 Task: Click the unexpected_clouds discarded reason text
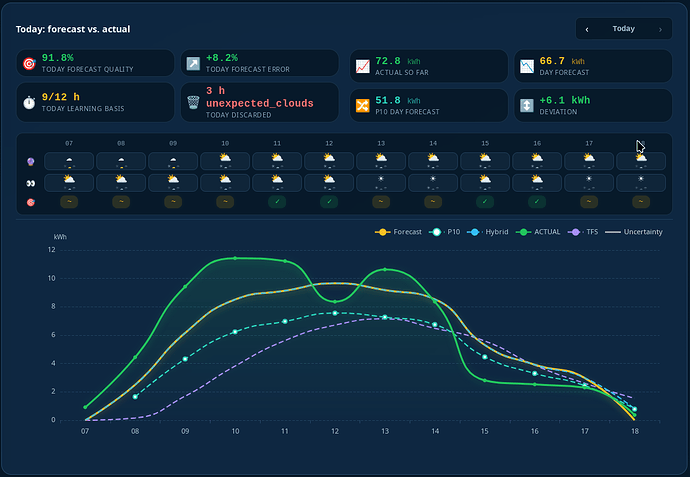(260, 103)
